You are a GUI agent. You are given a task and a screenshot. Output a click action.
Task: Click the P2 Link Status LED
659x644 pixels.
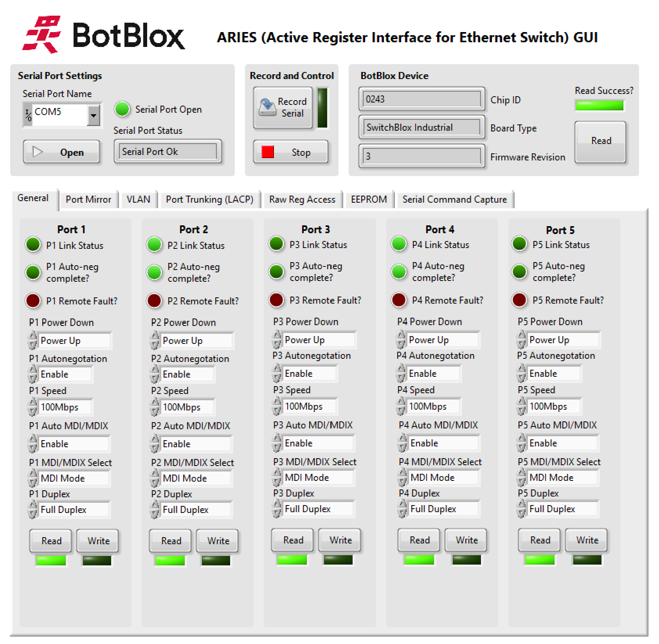(154, 245)
